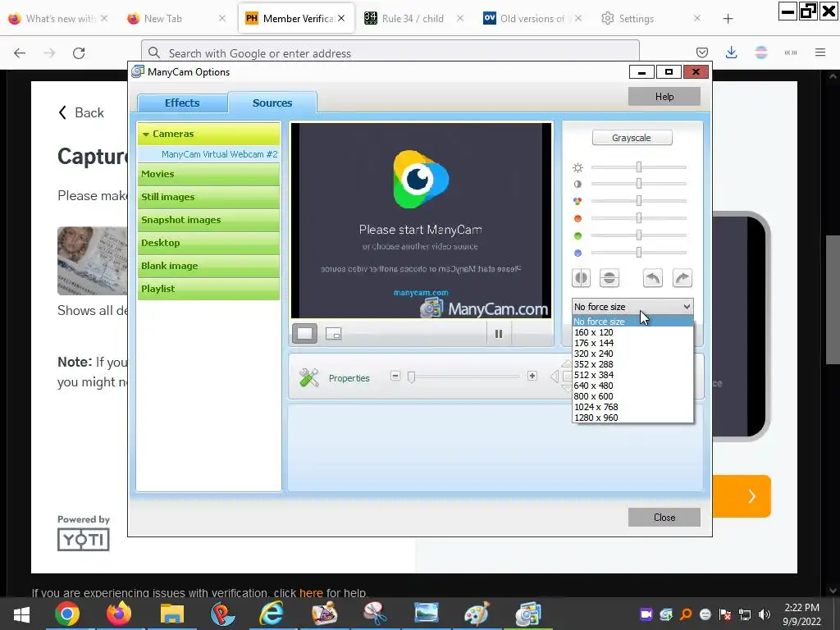Open the Paint palette taskbar icon
The image size is (840, 630).
coord(477,614)
